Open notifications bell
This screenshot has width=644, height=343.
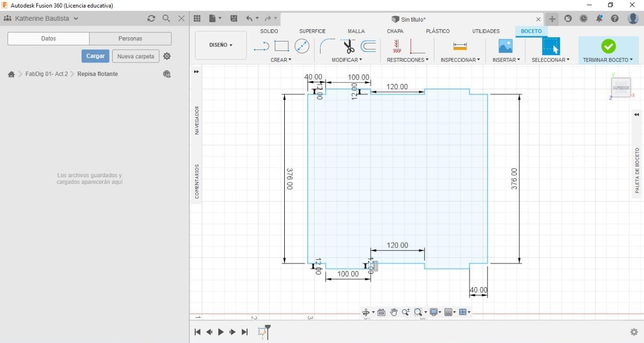tap(599, 19)
